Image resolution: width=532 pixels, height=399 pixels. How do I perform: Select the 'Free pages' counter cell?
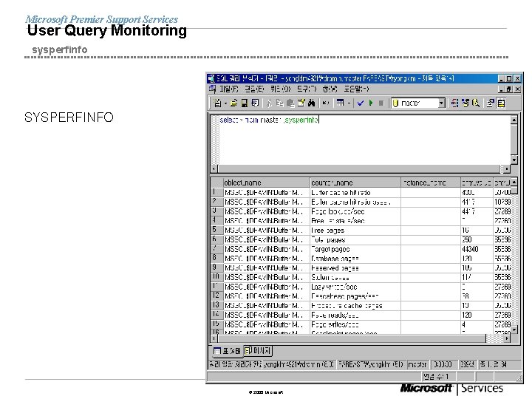pos(355,231)
